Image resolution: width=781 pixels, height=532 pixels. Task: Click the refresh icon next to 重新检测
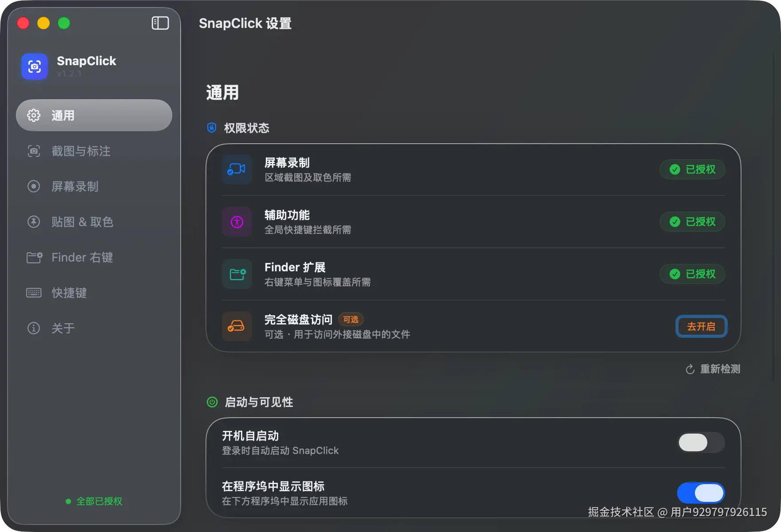[x=690, y=369]
